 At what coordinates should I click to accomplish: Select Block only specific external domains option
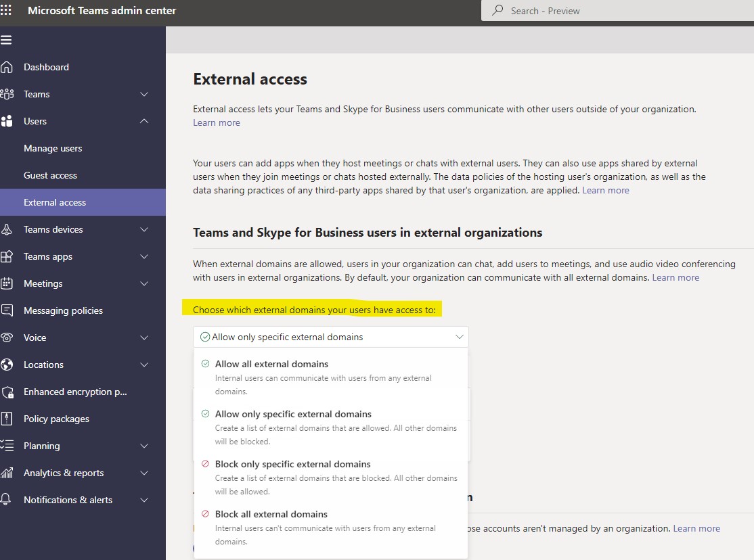330,477
